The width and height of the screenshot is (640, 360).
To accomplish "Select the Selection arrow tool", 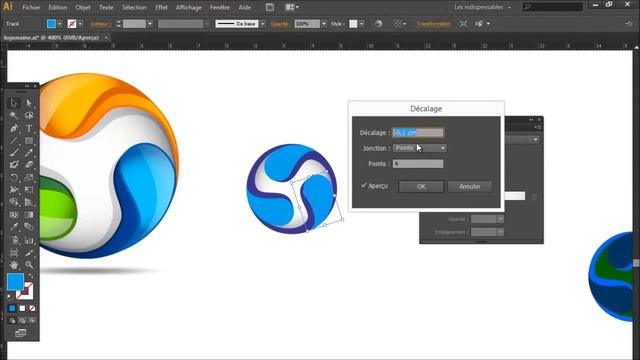I will [x=14, y=103].
